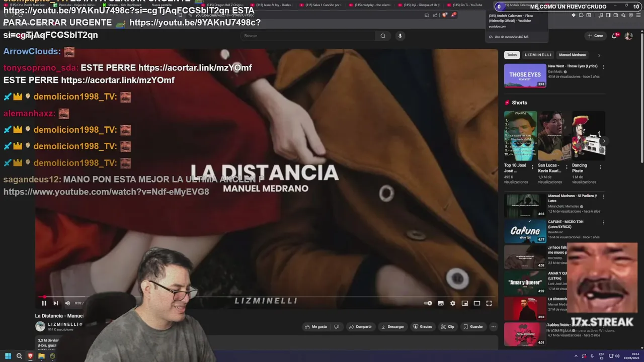Open options for San Lucas short

[x=567, y=167]
